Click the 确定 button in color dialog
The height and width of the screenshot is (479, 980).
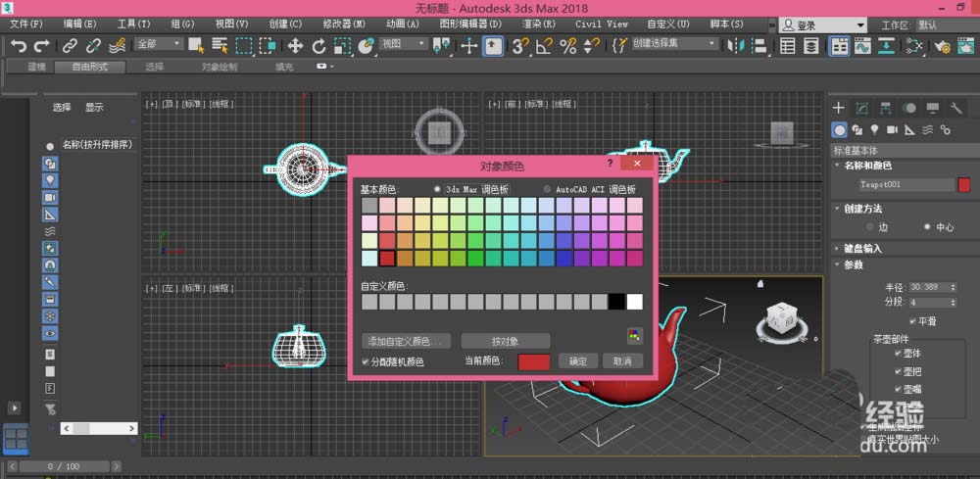(578, 361)
